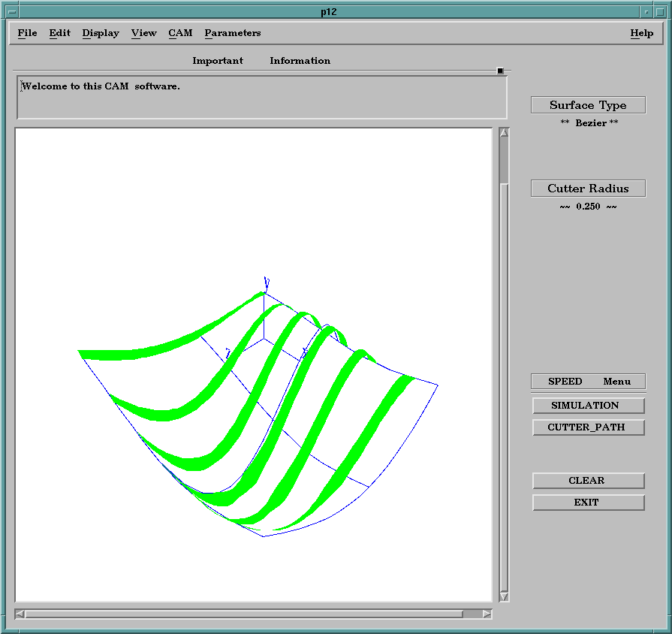Click the '0.250' cutter radius value

588,207
